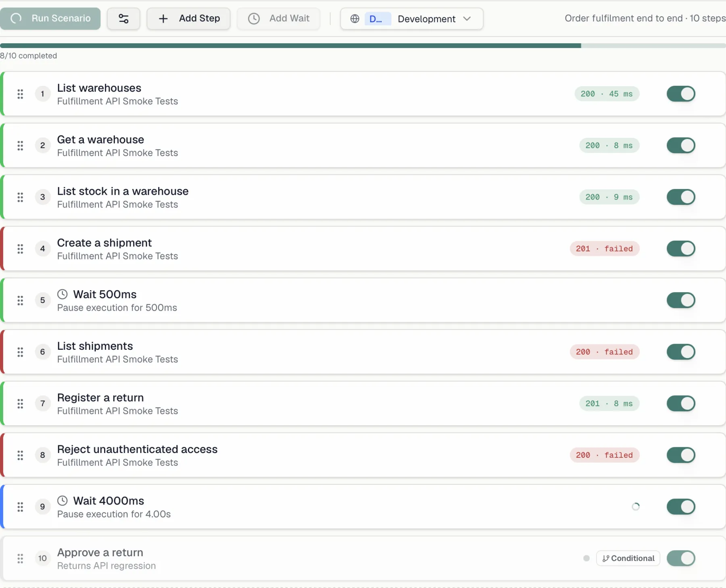Click drag handle for Get a warehouse step

pyautogui.click(x=20, y=145)
